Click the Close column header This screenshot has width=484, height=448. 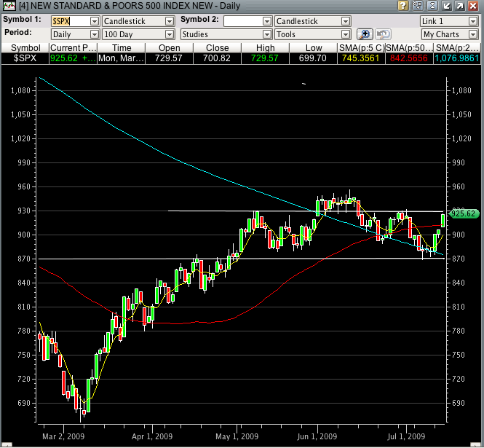217,47
